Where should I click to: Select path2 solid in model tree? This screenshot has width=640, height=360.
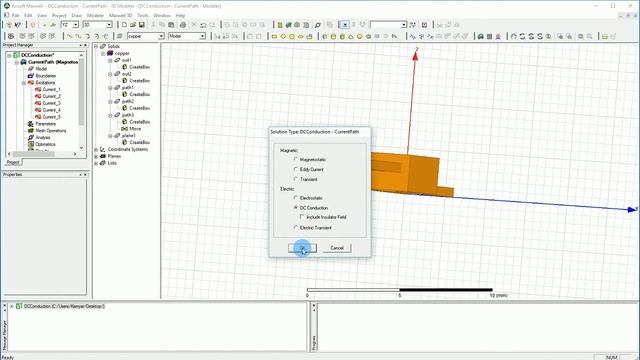click(x=128, y=101)
